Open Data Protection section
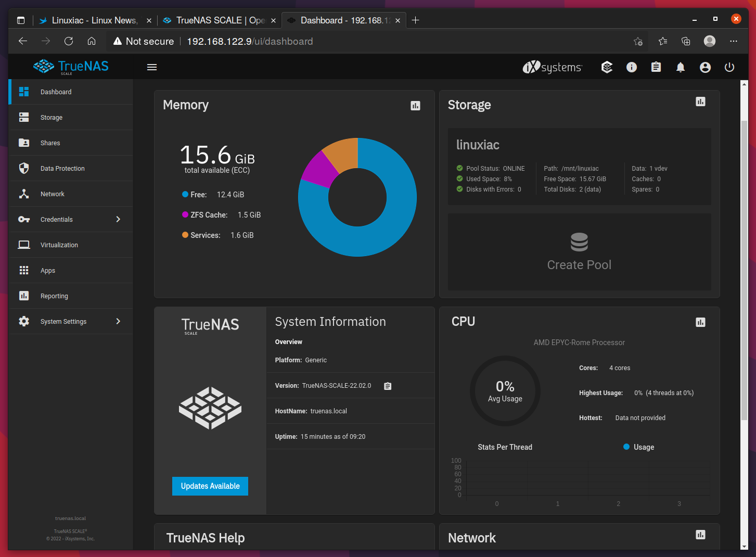 point(71,169)
